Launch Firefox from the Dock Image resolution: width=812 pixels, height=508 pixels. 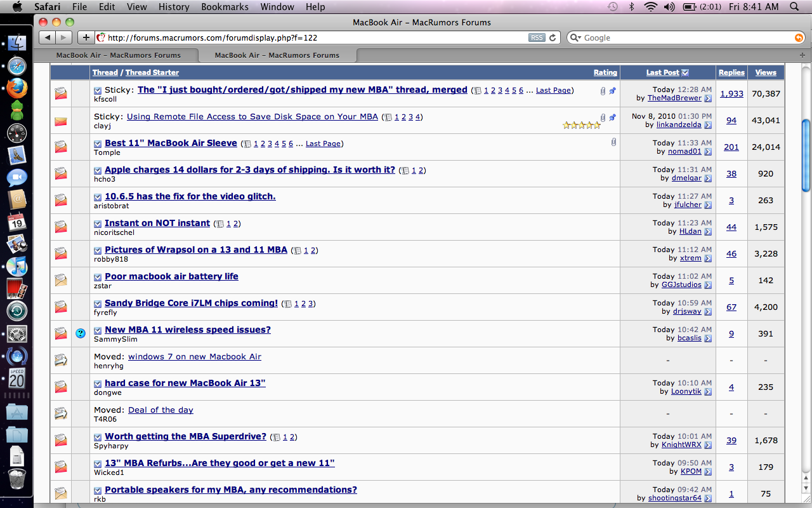tap(17, 87)
